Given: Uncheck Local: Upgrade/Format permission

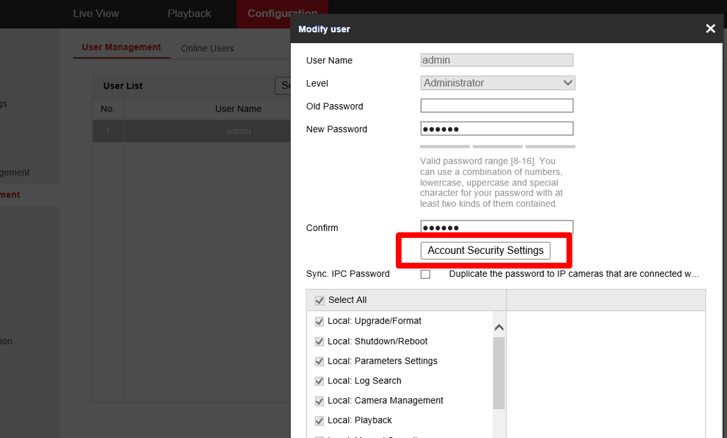Looking at the screenshot, I should tap(319, 321).
